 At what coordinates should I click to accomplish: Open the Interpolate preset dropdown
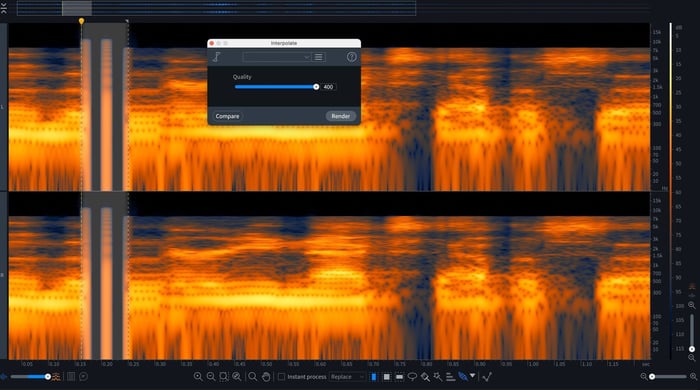[277, 57]
